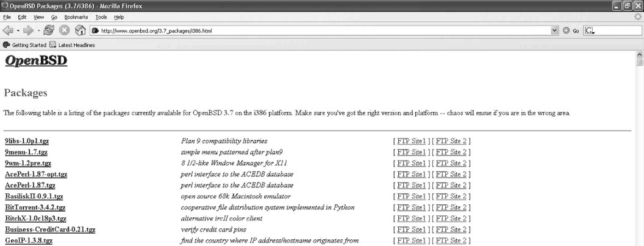Click FTP Site 2 link for GeoIP-1.3.8.tgz
The width and height of the screenshot is (644, 246).
[x=451, y=241]
